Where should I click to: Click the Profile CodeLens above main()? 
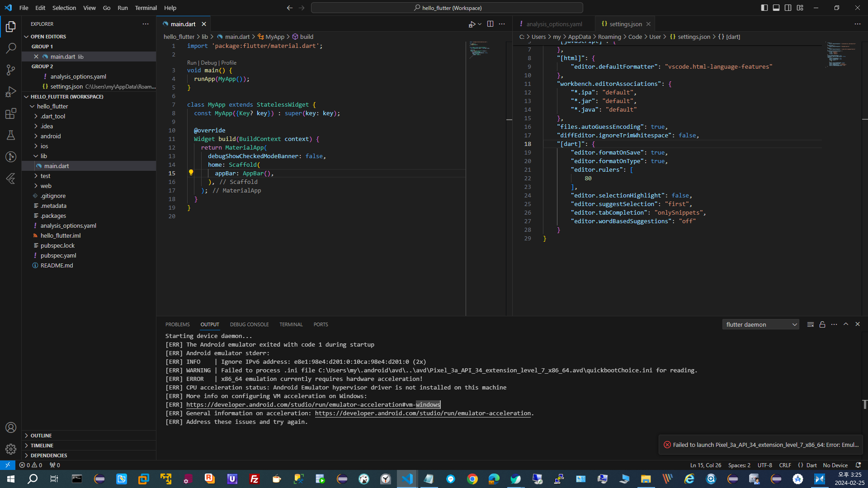click(229, 63)
